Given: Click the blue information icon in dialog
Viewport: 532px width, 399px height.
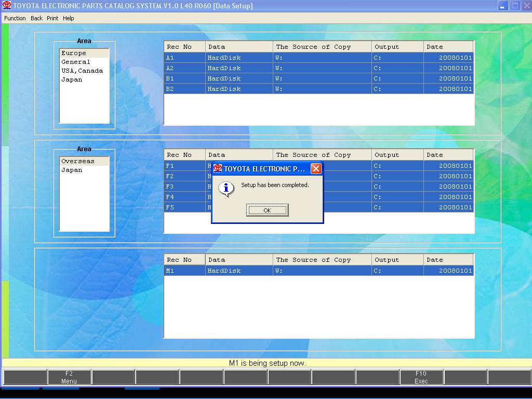Looking at the screenshot, I should (x=226, y=188).
